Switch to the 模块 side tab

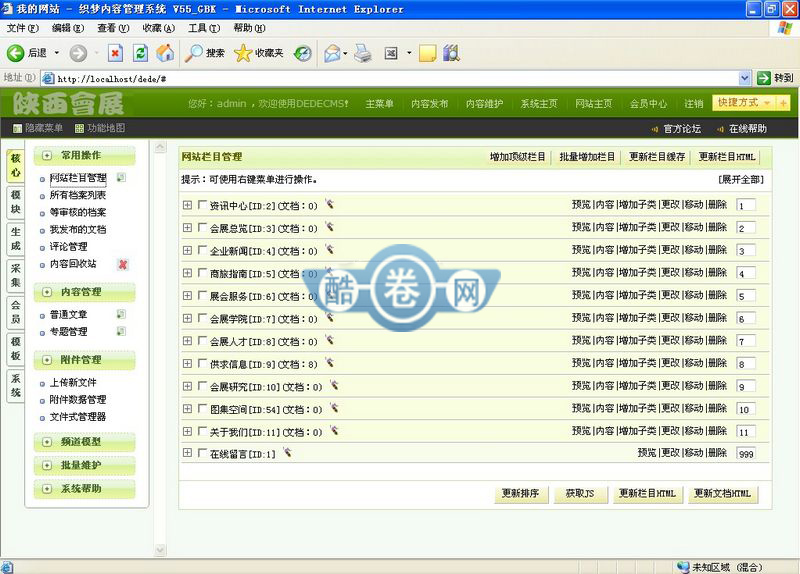(x=16, y=202)
